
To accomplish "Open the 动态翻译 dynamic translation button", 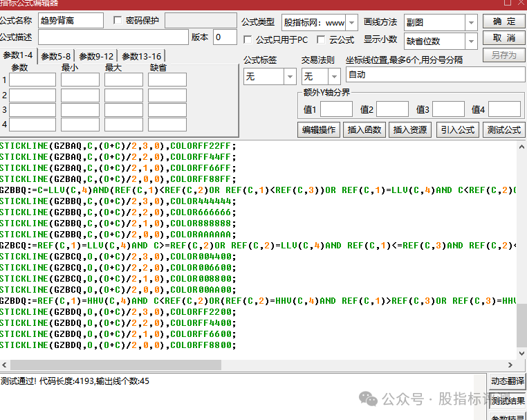I will point(508,381).
